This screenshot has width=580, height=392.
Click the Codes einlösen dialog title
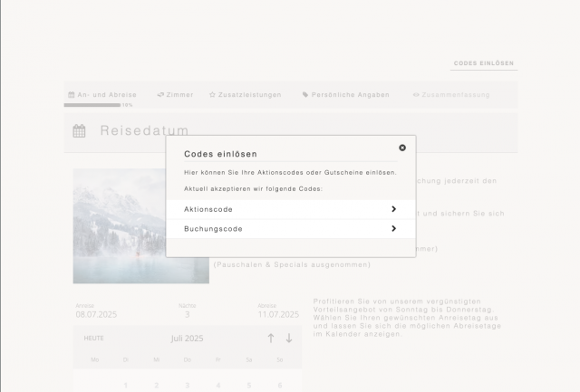[220, 154]
